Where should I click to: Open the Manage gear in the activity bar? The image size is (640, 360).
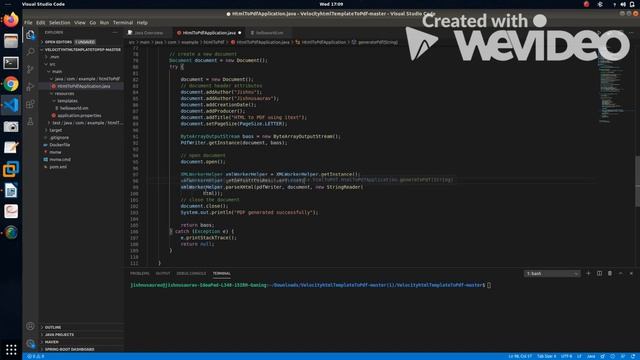(30, 343)
